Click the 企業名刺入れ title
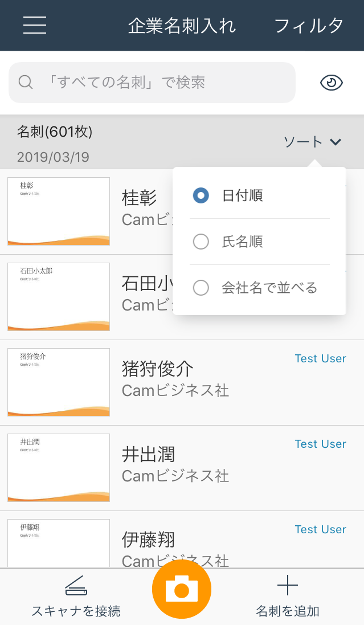This screenshot has height=625, width=364. [182, 26]
